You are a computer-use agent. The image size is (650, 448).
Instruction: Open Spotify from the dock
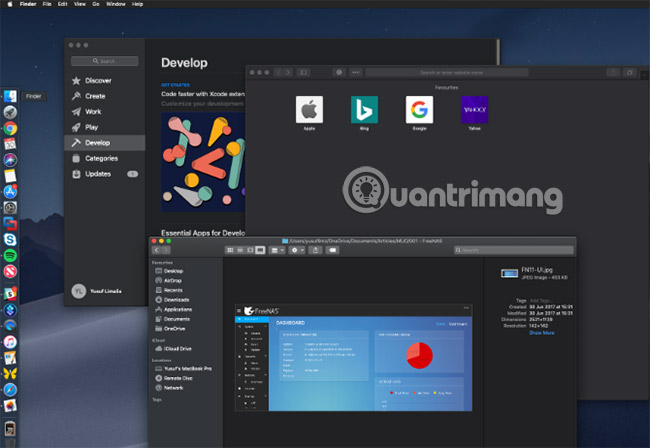[10, 255]
